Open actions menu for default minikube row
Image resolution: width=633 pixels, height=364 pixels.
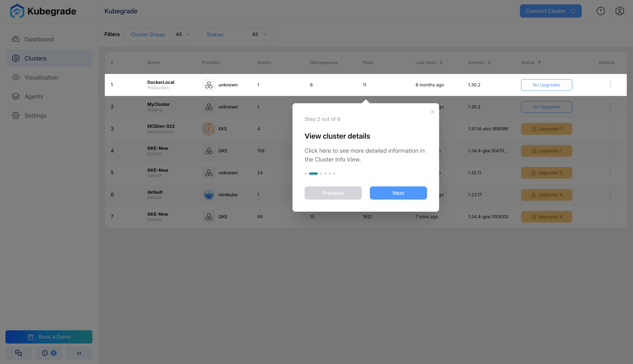pos(610,194)
